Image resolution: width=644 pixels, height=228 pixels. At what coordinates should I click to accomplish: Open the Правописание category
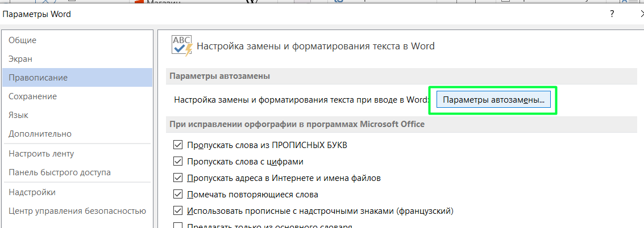(x=77, y=78)
